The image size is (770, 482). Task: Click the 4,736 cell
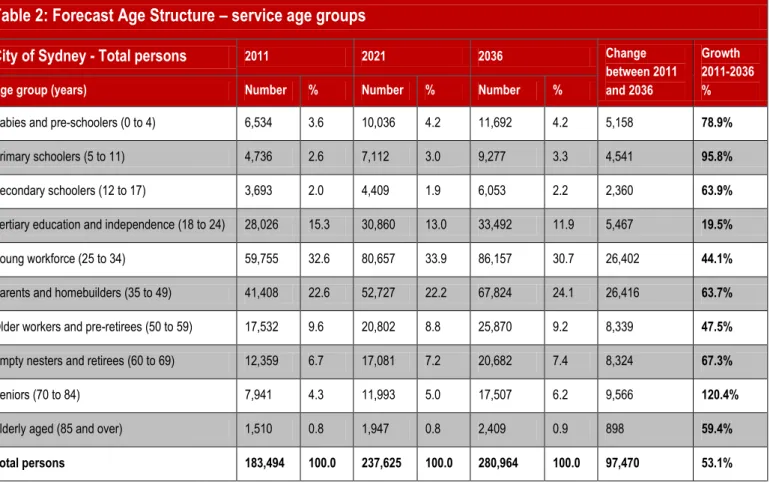pos(258,157)
